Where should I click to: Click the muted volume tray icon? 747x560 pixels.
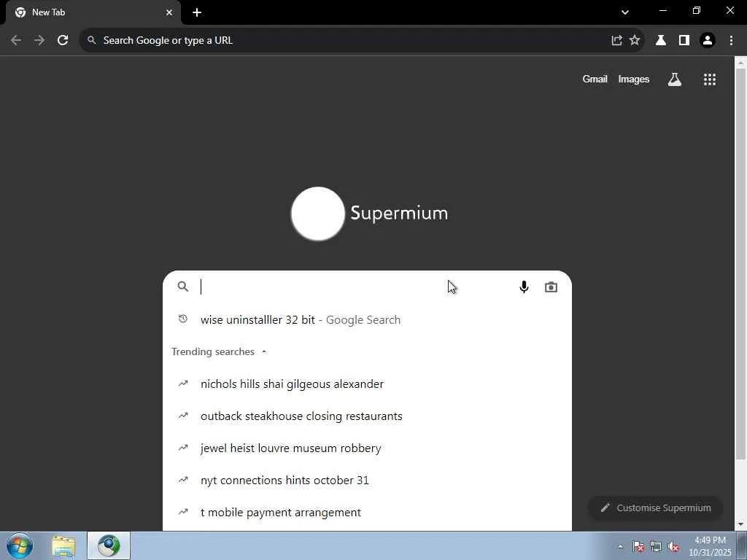click(673, 547)
